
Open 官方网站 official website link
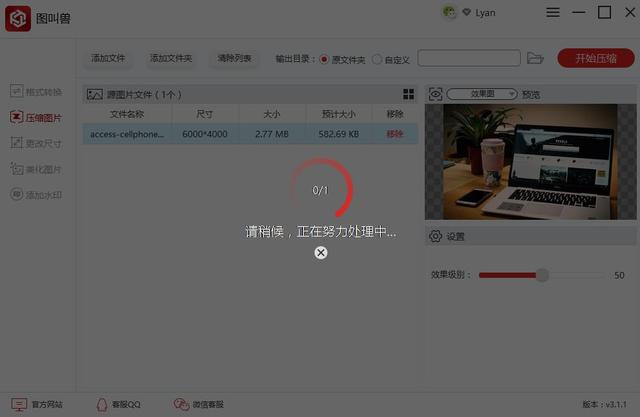[37, 404]
